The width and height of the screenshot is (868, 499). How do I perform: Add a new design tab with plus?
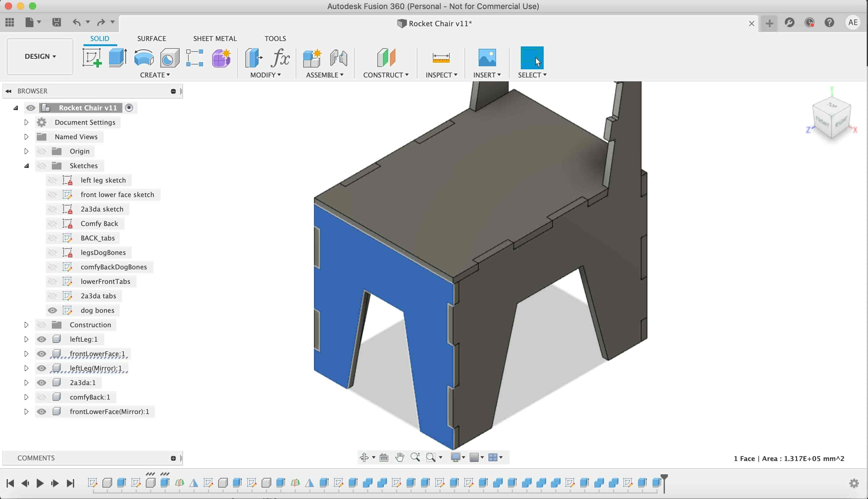(x=769, y=23)
